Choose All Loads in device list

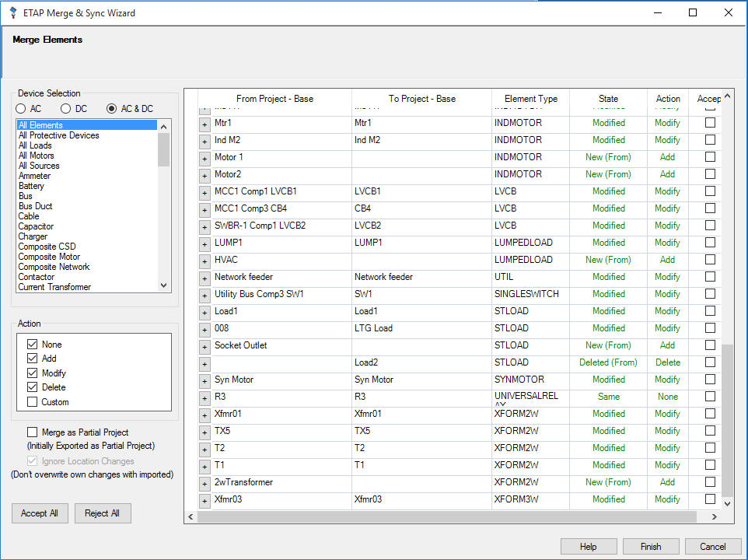click(x=87, y=145)
